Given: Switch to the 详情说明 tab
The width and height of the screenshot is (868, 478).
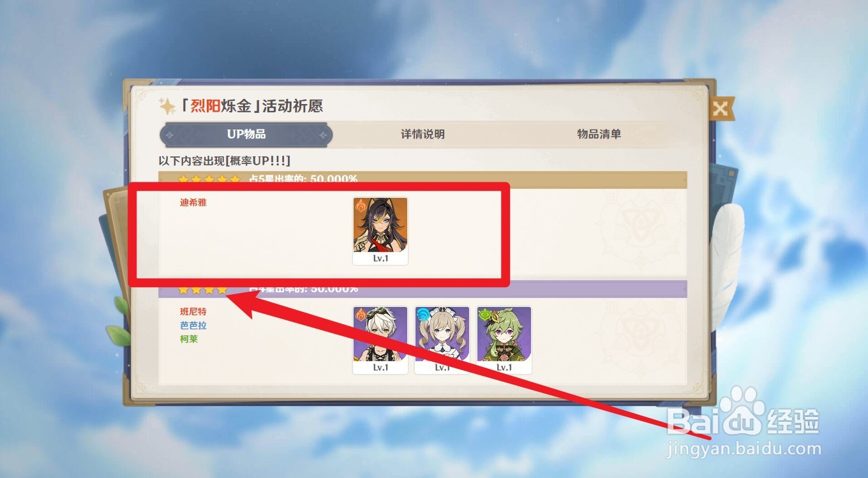Looking at the screenshot, I should click(x=423, y=135).
